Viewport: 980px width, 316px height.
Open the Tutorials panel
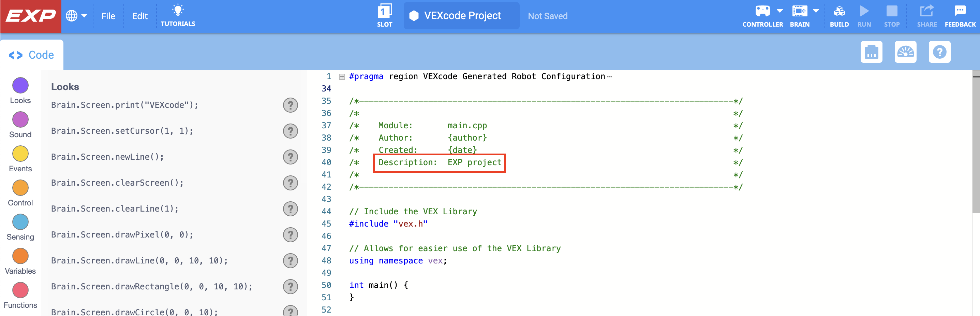click(x=178, y=15)
